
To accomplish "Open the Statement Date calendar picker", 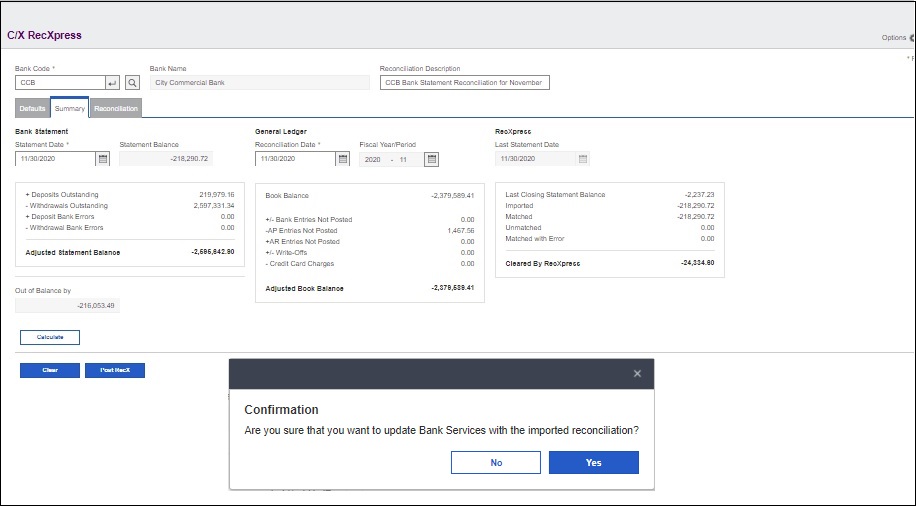I will tap(102, 159).
